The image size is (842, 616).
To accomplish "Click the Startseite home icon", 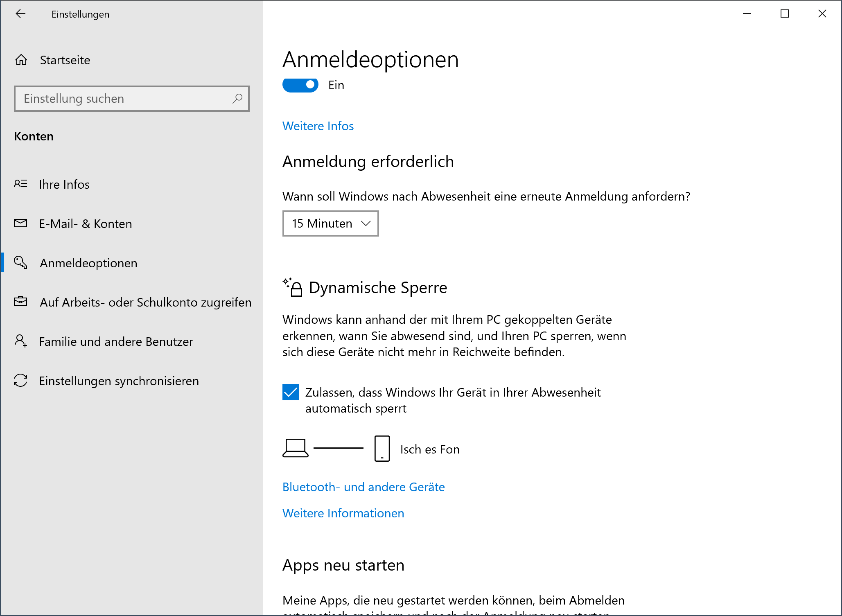I will 21,60.
